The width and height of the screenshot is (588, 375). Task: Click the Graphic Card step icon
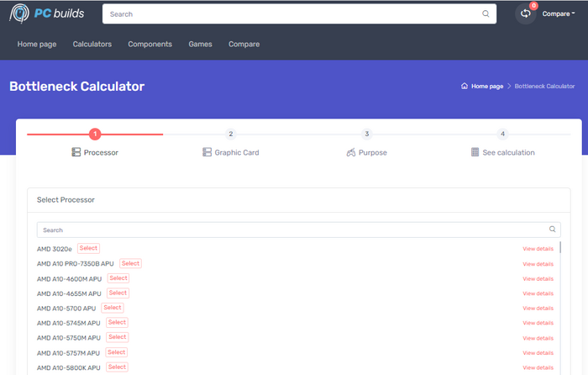[207, 152]
